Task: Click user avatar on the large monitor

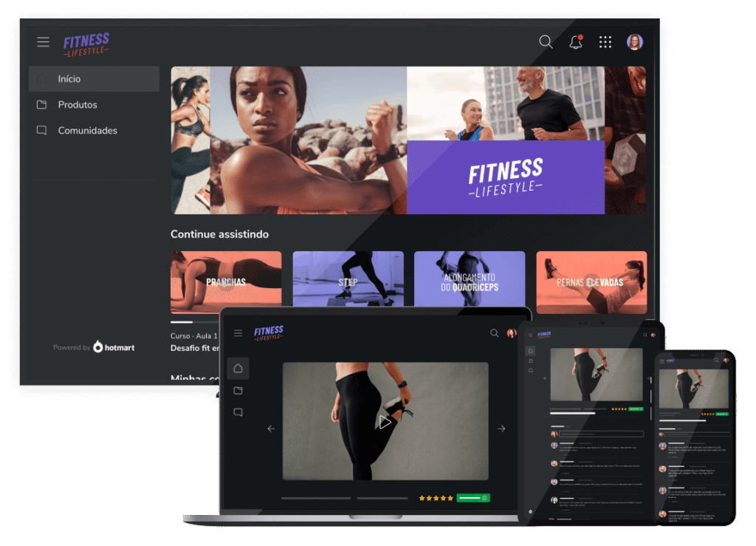Action: (x=635, y=42)
